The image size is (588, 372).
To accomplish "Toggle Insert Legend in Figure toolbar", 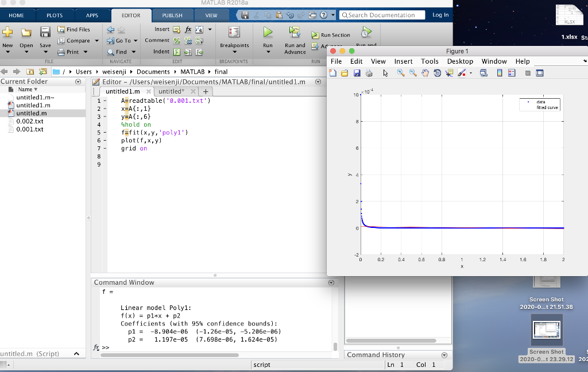I will [x=511, y=73].
